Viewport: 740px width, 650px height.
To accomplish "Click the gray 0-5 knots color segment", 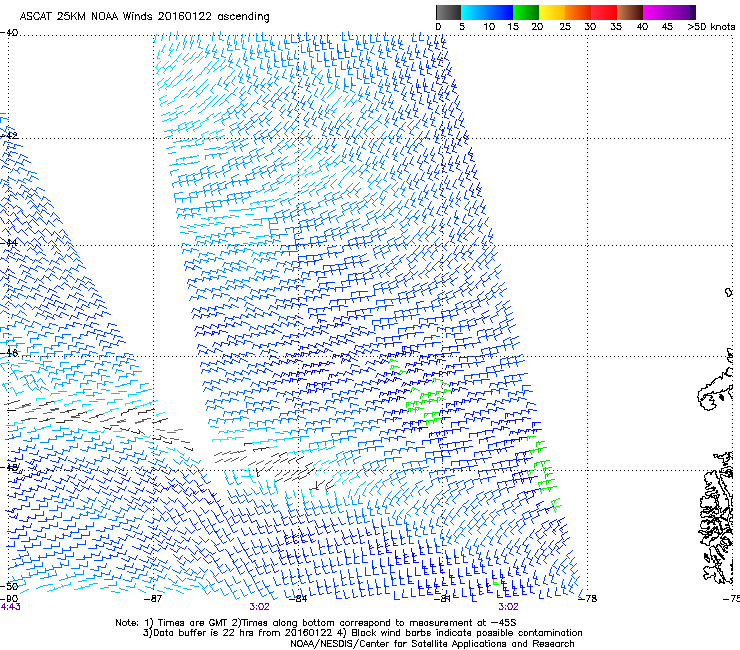I will [x=448, y=12].
